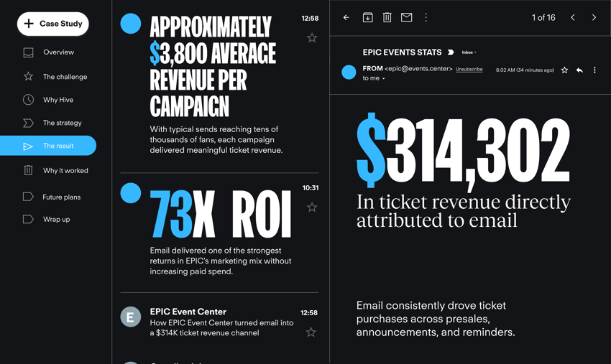Screen dimensions: 611x364
Task: Open the "Why it worked" sidebar item
Action: point(65,171)
